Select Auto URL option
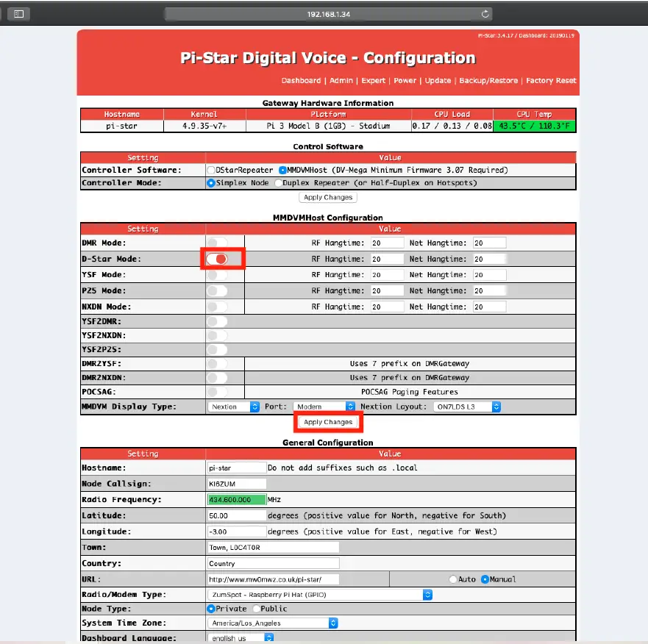The height and width of the screenshot is (644, 648). click(453, 579)
